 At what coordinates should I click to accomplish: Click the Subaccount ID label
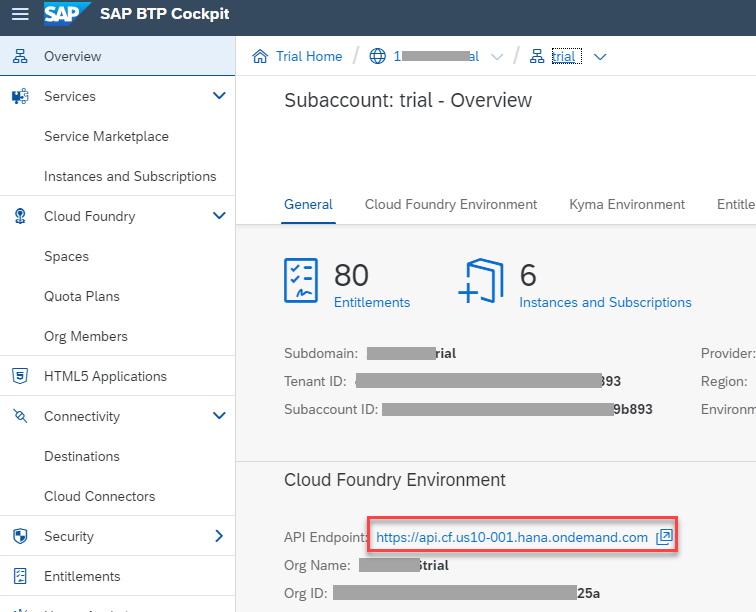[x=331, y=409]
